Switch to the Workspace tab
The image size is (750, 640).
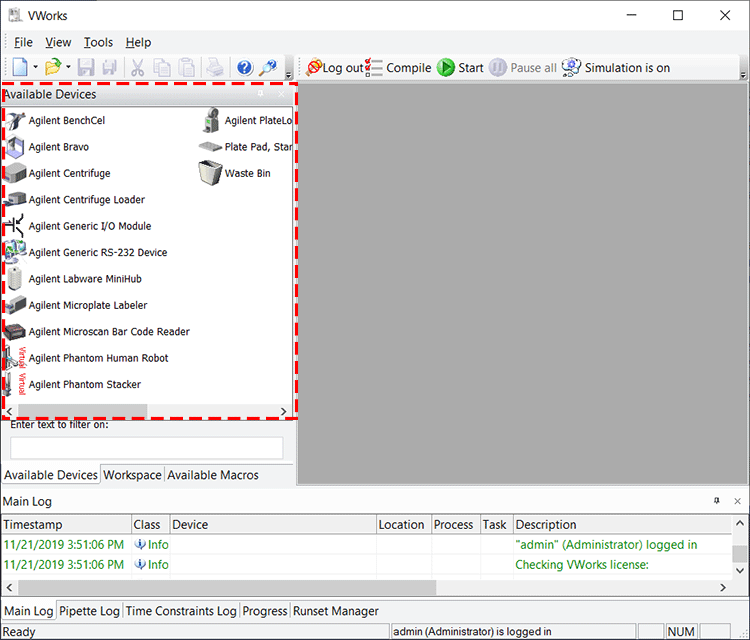tap(132, 475)
